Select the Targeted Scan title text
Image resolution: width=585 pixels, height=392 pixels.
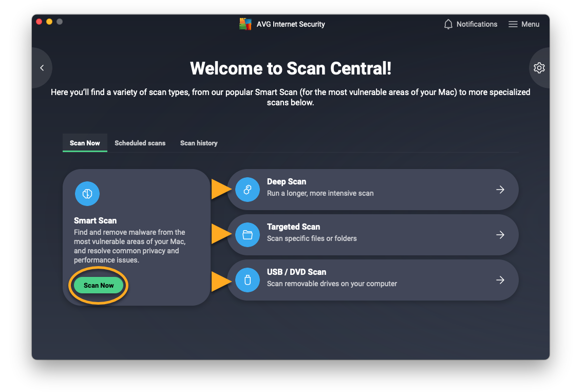(293, 227)
